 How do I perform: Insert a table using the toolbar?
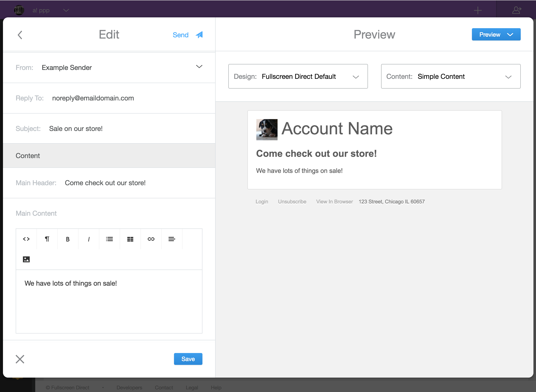130,239
